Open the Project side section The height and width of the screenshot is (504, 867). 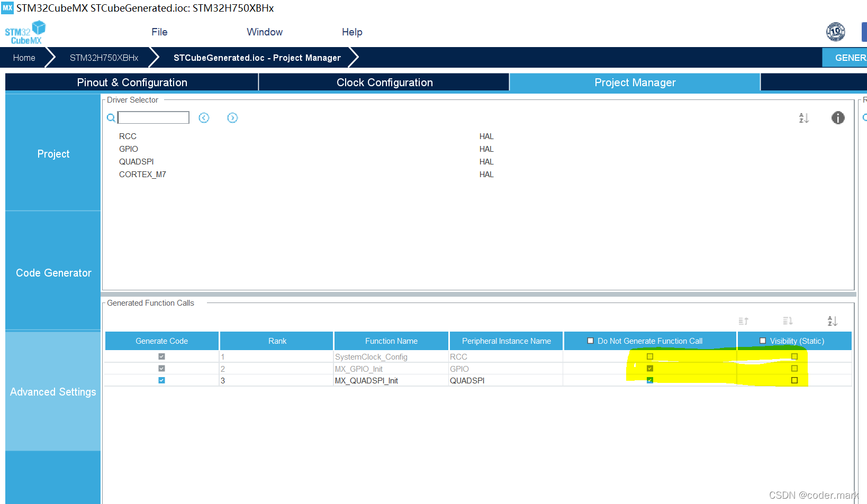tap(53, 153)
